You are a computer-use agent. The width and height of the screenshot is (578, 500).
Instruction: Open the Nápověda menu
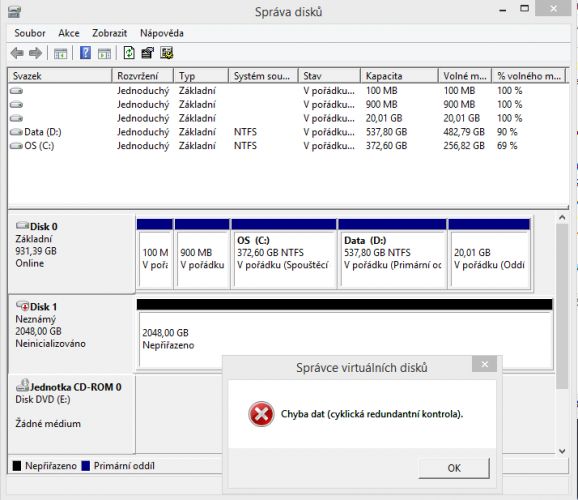pos(162,33)
